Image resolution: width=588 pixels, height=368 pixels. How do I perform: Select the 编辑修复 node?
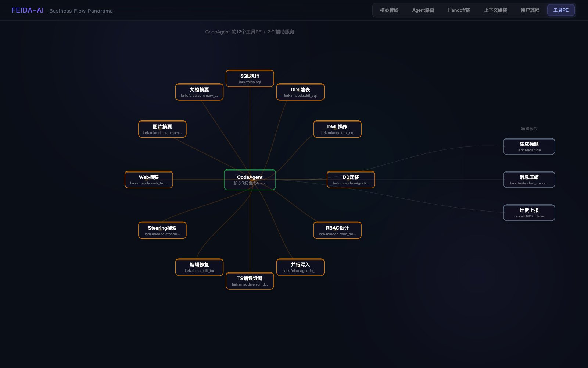coord(199,267)
